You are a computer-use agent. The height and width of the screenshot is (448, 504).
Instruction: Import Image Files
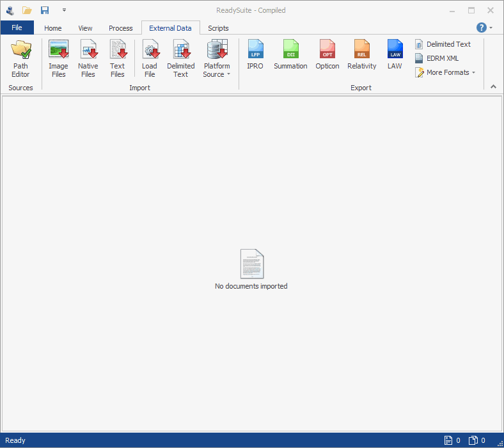[58, 58]
